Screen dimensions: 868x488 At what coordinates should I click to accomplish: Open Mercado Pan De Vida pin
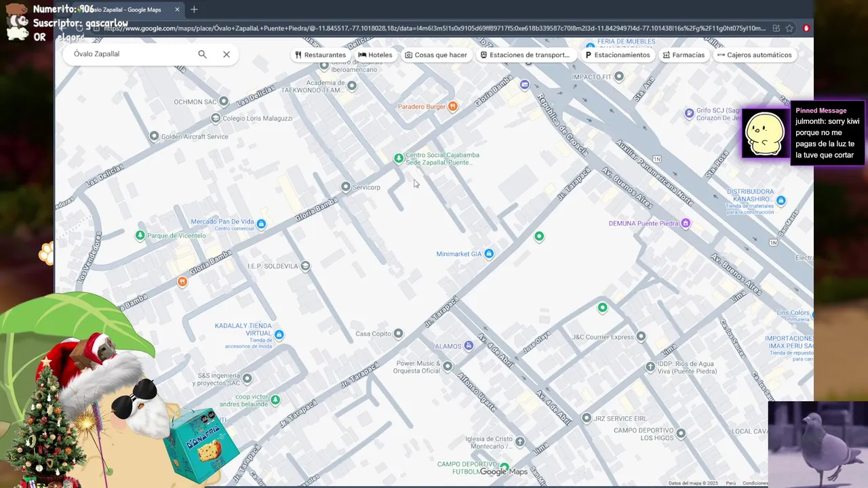tap(261, 224)
